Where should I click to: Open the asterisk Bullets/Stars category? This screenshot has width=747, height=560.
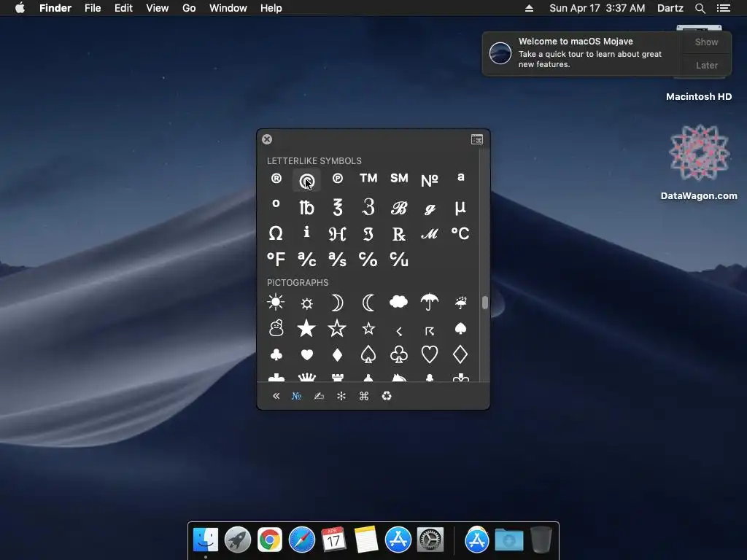[x=341, y=396]
